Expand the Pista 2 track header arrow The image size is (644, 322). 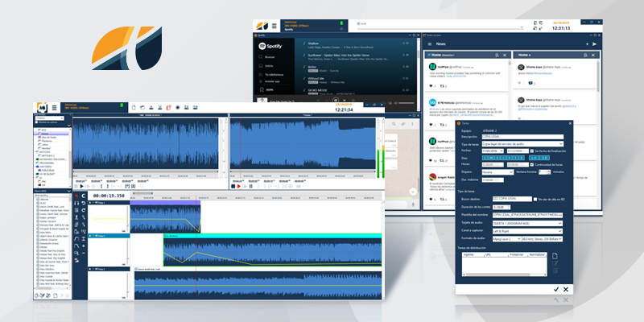(x=90, y=236)
